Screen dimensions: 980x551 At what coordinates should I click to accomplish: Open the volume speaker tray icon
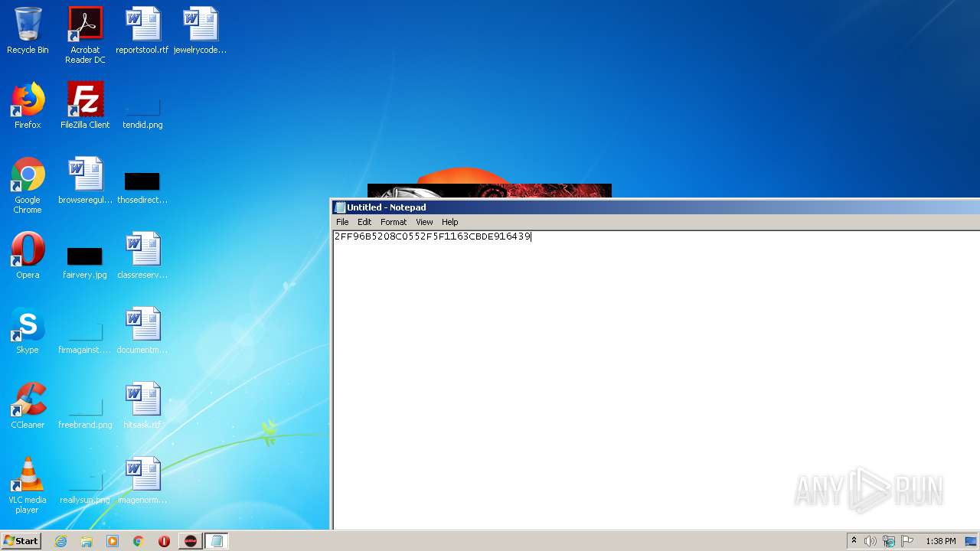point(871,541)
